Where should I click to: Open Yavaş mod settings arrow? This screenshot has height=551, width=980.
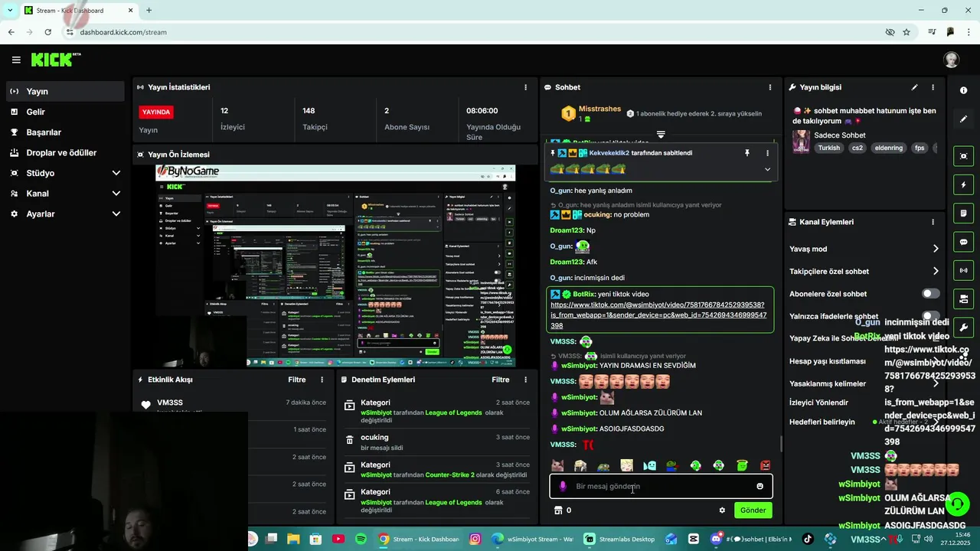[x=936, y=249]
